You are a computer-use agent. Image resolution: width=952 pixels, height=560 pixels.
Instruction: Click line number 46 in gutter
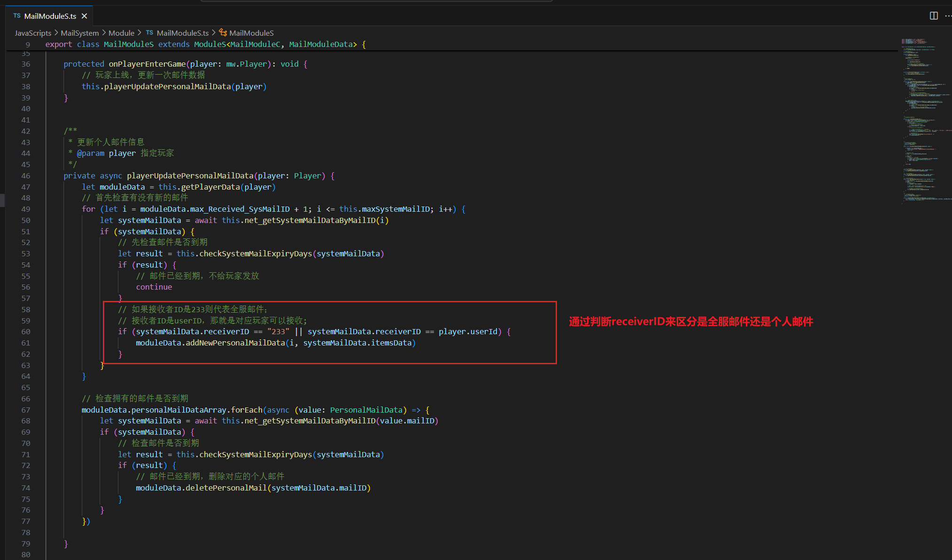(x=26, y=176)
